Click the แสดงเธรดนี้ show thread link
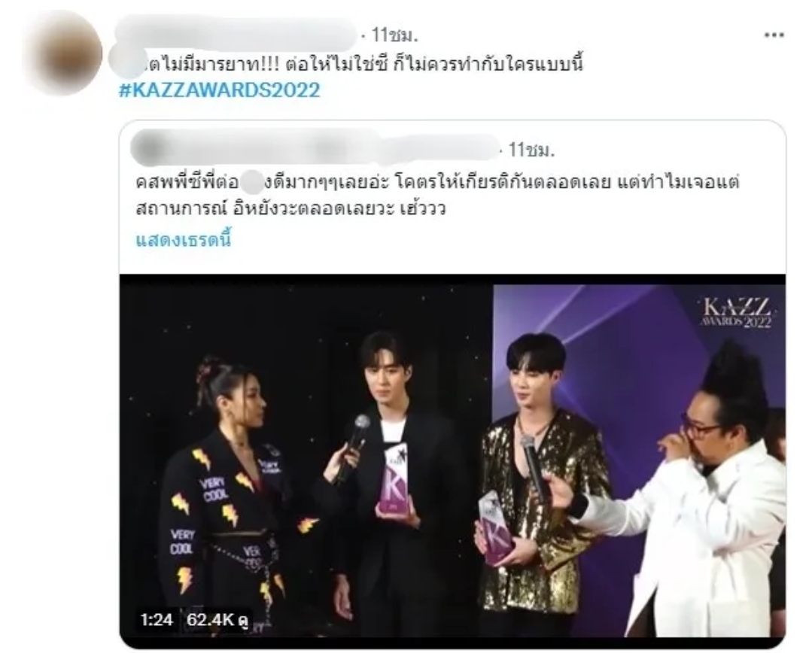812x653 pixels. [x=183, y=240]
